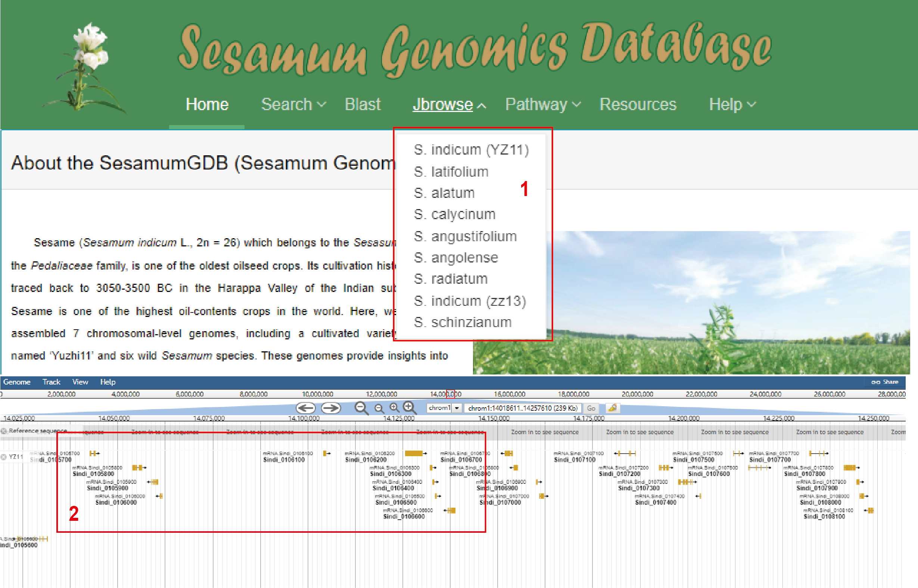Image resolution: width=918 pixels, height=588 pixels.
Task: Open the JBrowse Help menu
Action: tap(108, 382)
